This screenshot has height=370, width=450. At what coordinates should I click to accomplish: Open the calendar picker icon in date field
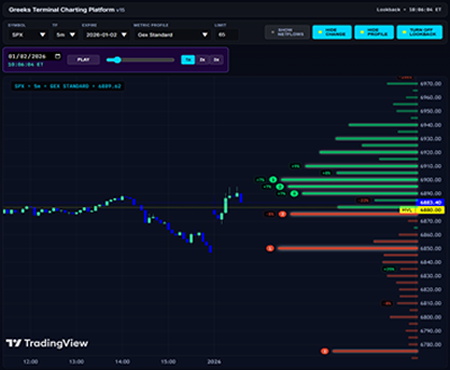(x=58, y=56)
